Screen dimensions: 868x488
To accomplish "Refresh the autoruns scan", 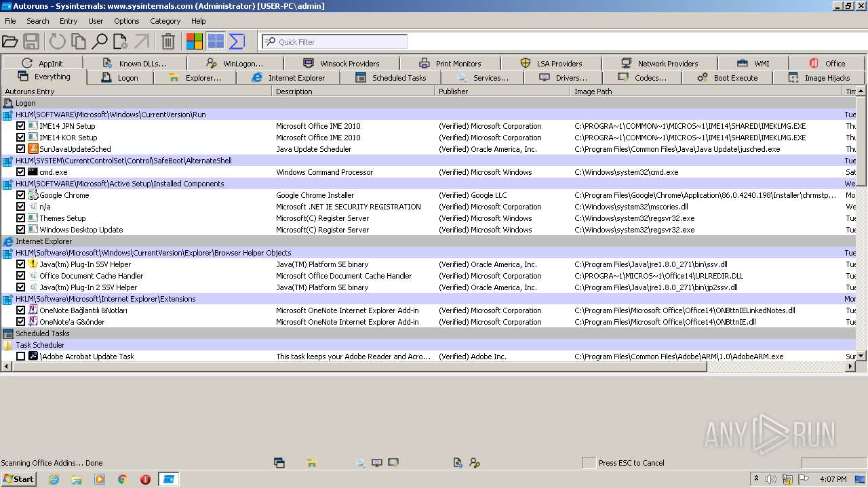I will tap(58, 42).
